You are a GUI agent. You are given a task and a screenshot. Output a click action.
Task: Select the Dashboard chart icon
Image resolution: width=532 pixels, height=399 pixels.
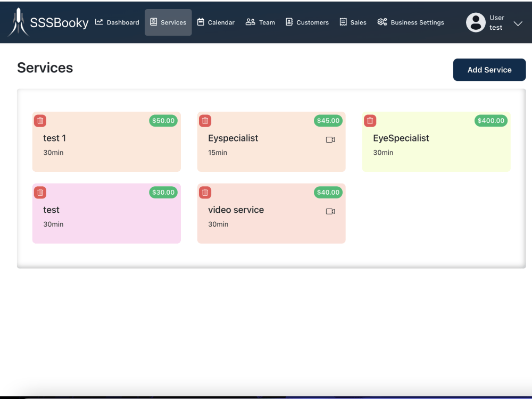(98, 22)
